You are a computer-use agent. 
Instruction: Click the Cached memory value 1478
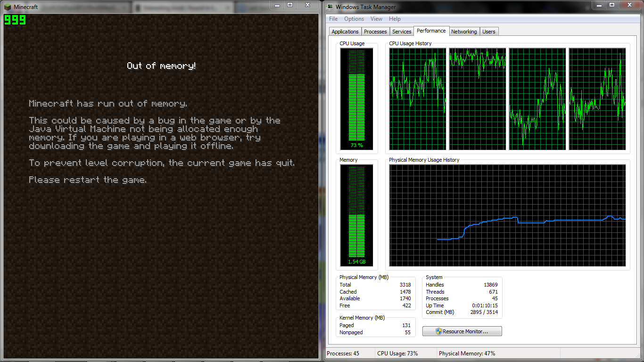pos(405,292)
